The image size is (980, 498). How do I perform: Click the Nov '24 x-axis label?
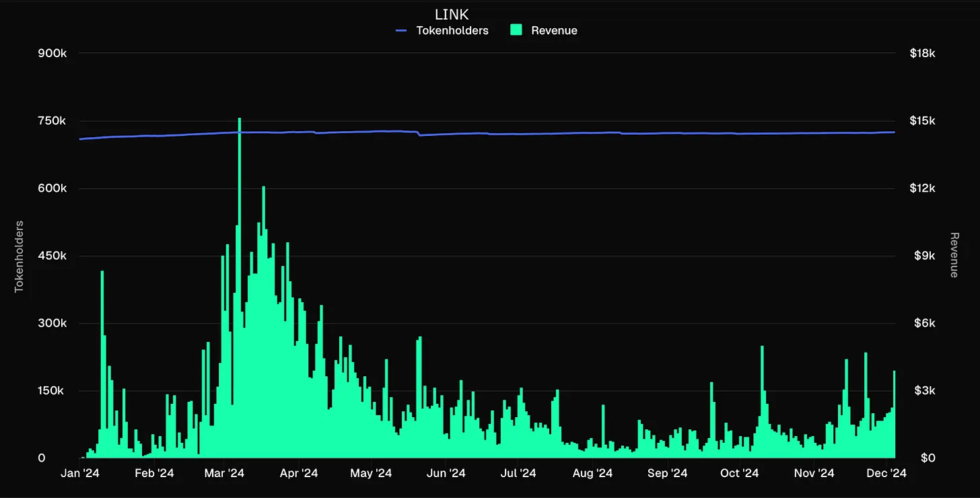(814, 474)
